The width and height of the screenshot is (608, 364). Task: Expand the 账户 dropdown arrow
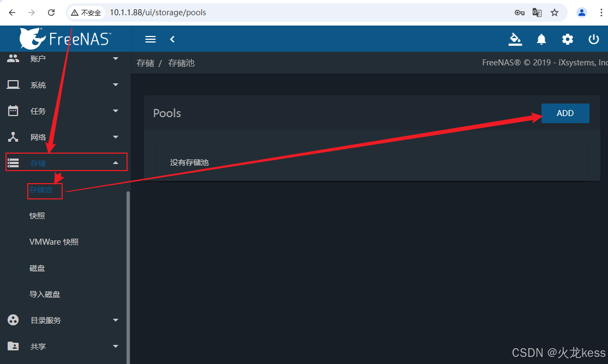(116, 58)
